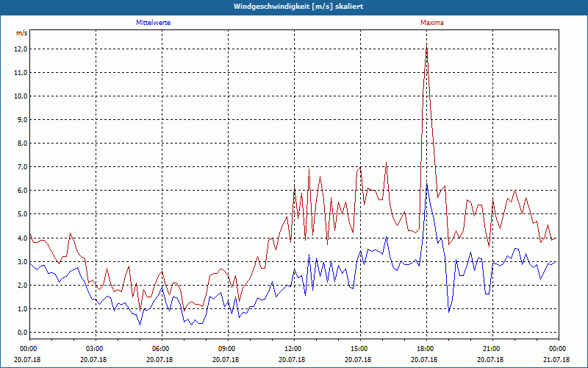Select the '10,0' y-axis value
Screen dimensions: 588x368
point(21,96)
